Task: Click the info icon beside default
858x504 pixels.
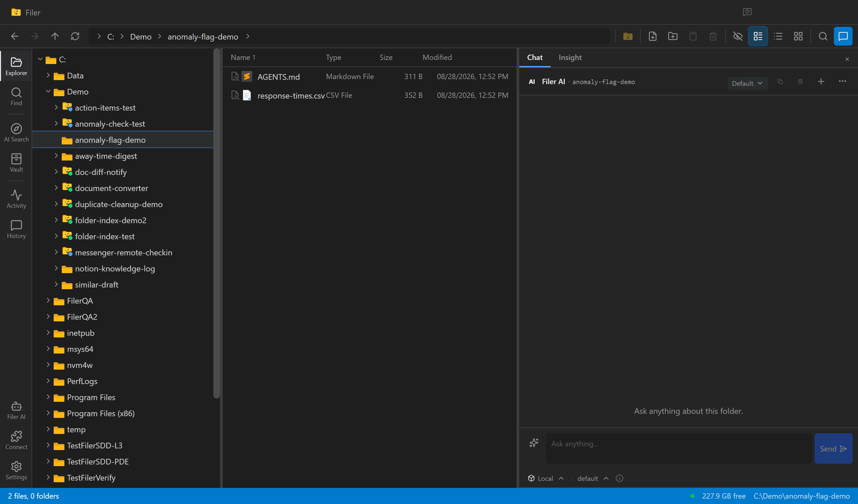Action: click(x=619, y=479)
